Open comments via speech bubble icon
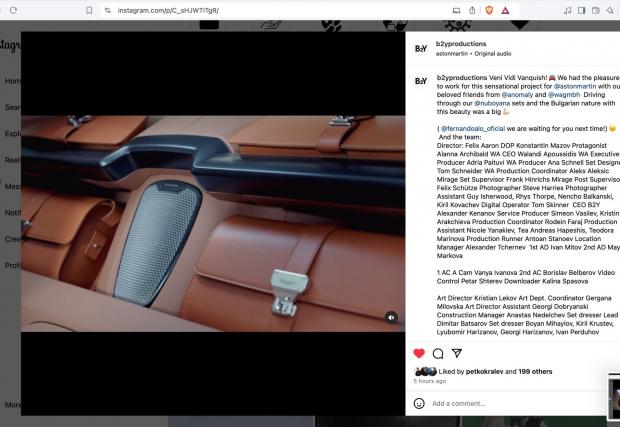 click(438, 353)
